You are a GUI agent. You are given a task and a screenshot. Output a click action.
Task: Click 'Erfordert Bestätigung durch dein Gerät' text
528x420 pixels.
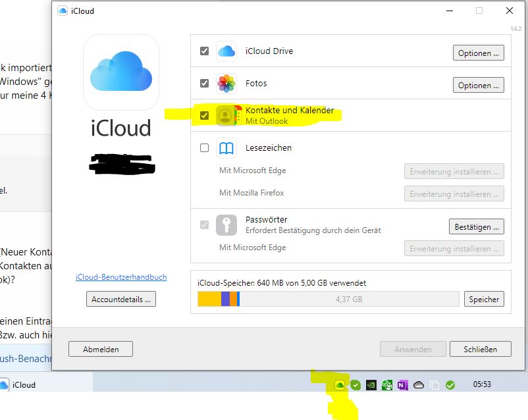[313, 230]
